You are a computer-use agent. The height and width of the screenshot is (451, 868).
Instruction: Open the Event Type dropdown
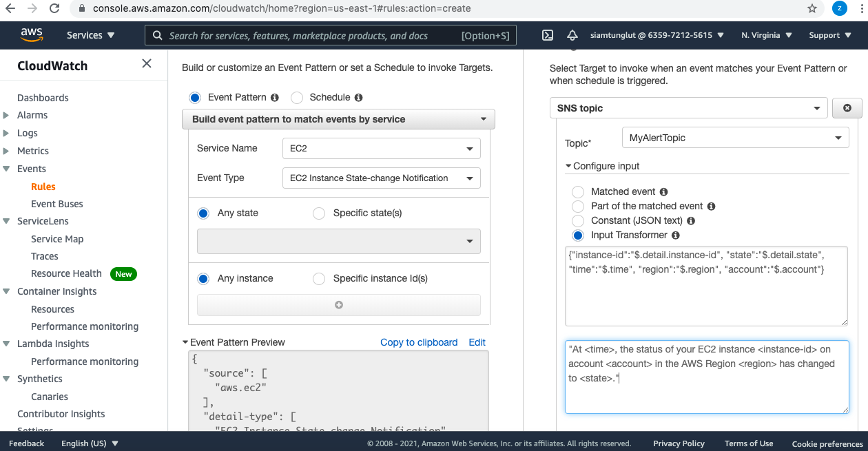click(x=382, y=178)
